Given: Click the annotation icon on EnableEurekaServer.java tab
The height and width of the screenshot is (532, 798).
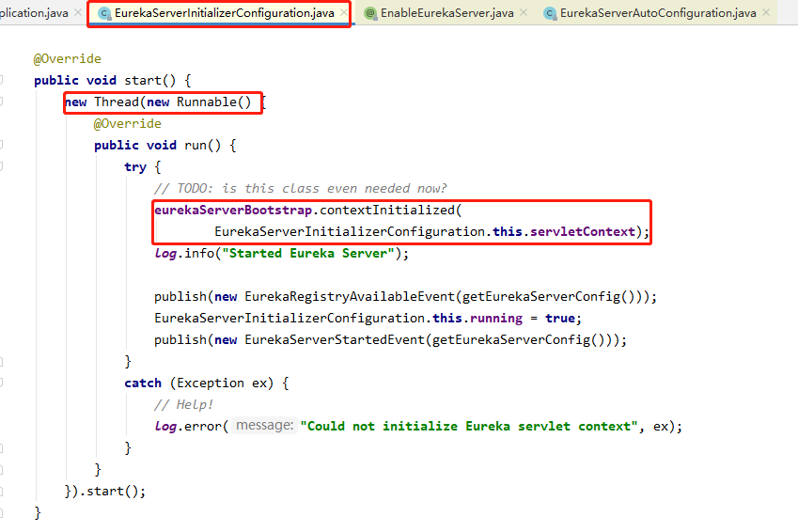Looking at the screenshot, I should pyautogui.click(x=370, y=14).
